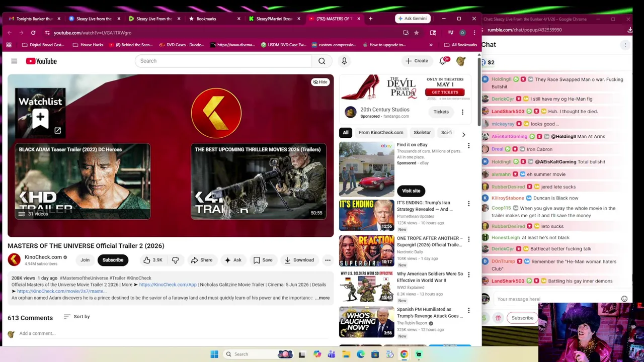Dislike the video with thumbs down

(x=175, y=260)
